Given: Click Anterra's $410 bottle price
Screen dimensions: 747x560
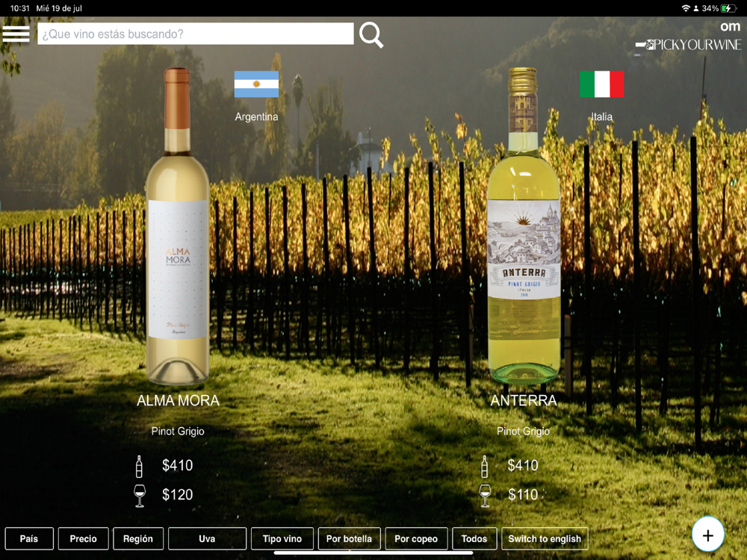Looking at the screenshot, I should pyautogui.click(x=523, y=465).
